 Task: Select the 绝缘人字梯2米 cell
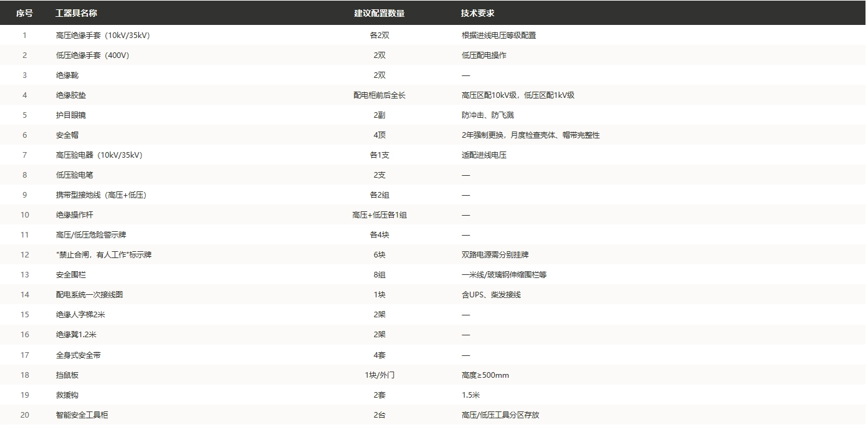coord(80,315)
